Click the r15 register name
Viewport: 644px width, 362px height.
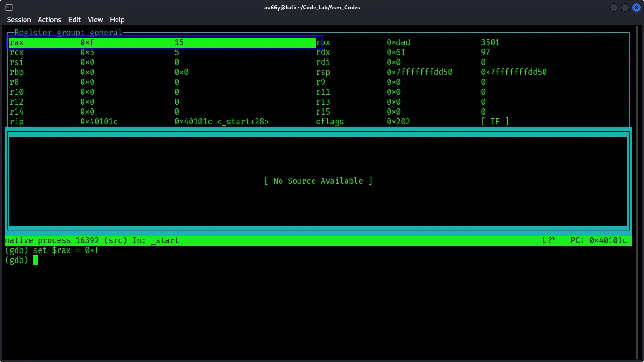pyautogui.click(x=323, y=112)
